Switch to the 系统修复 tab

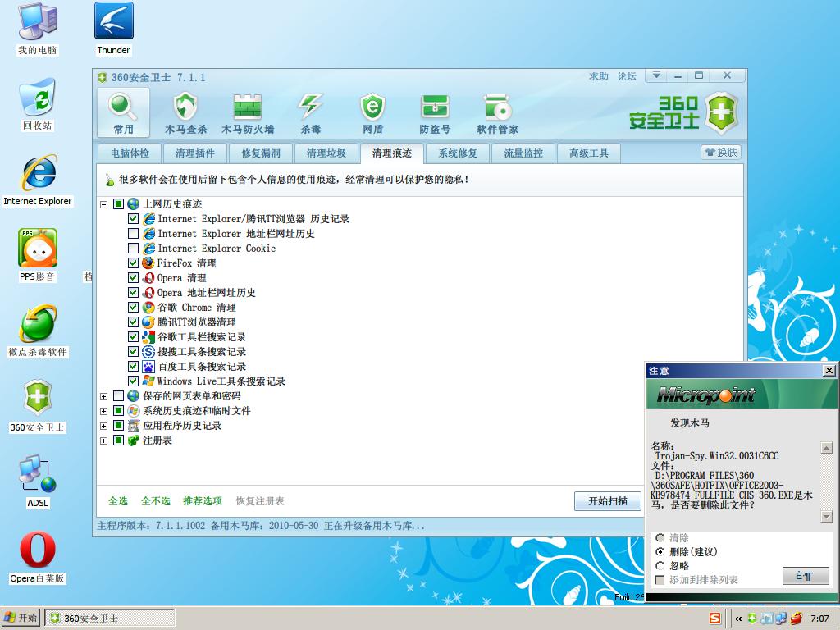[458, 153]
